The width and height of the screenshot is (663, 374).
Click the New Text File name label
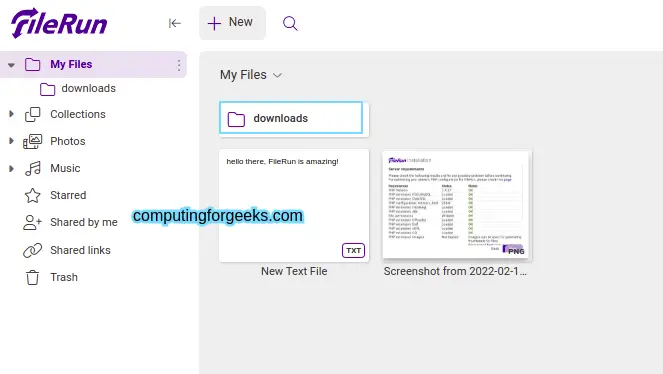point(294,271)
